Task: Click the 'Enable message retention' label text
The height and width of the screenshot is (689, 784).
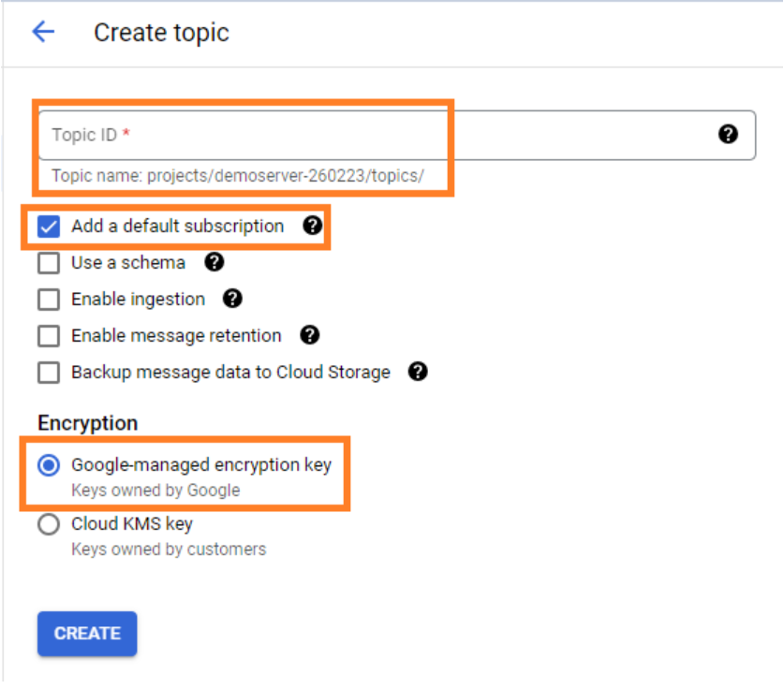Action: click(x=176, y=336)
